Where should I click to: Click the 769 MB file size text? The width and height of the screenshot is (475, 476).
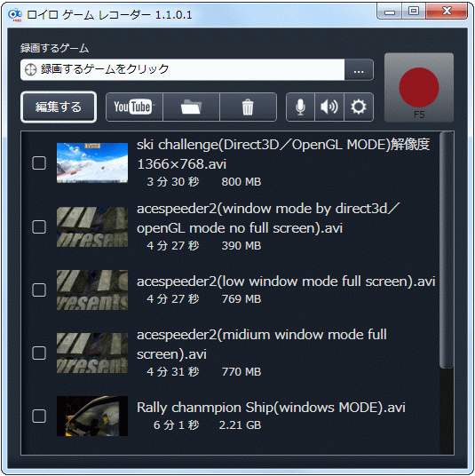241,299
